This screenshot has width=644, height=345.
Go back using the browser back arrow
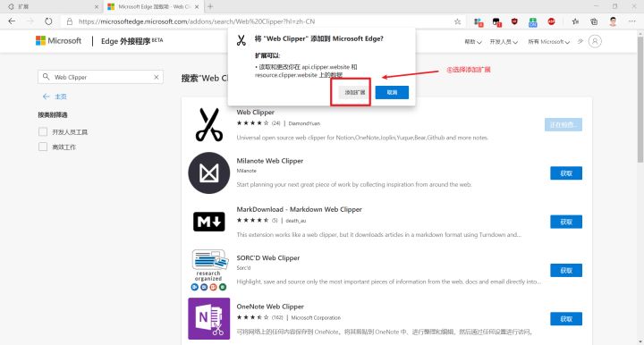click(12, 21)
